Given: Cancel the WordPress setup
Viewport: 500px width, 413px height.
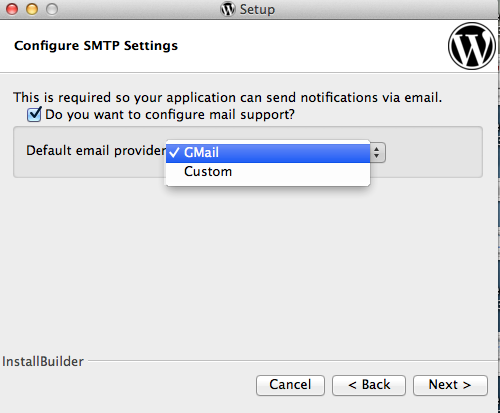Looking at the screenshot, I should pyautogui.click(x=290, y=385).
